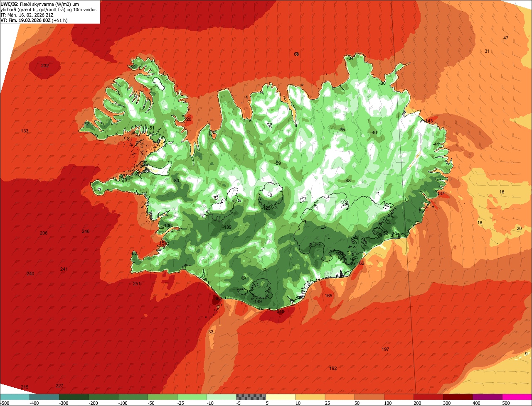This screenshot has height=406, width=532.
Task: Click the flux value 33 on the map
Action: (x=211, y=332)
